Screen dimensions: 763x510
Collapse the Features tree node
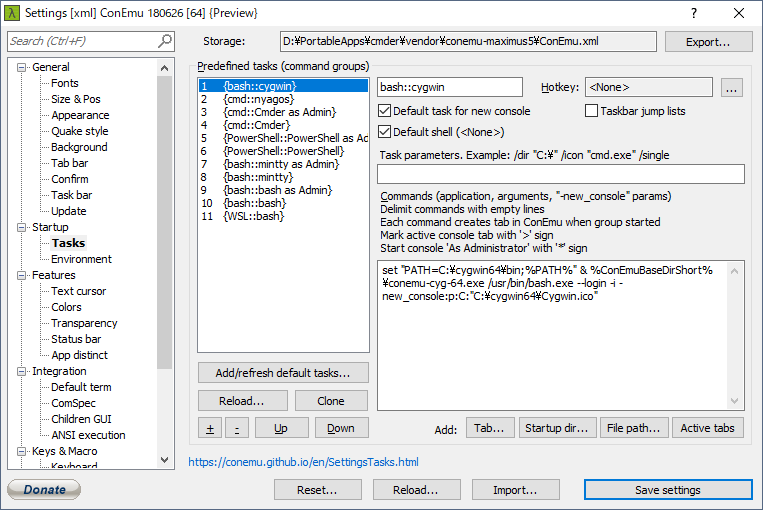coord(21,275)
